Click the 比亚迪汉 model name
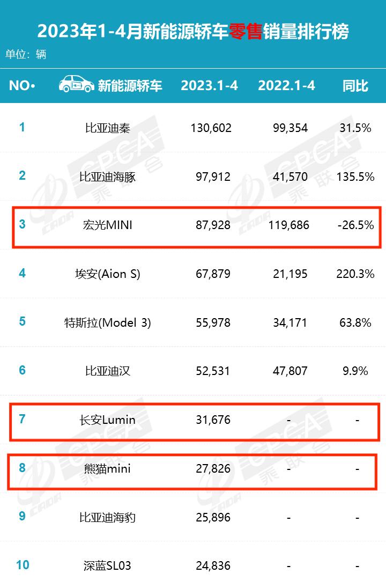 [x=108, y=371]
